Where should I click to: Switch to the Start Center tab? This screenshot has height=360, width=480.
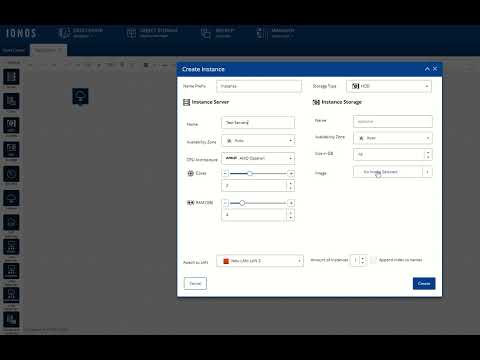14,50
